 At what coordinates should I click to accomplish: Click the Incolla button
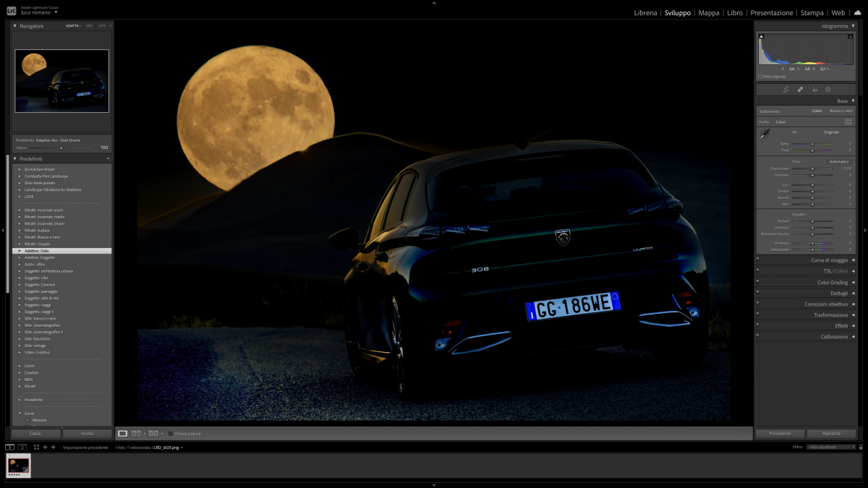coord(88,434)
